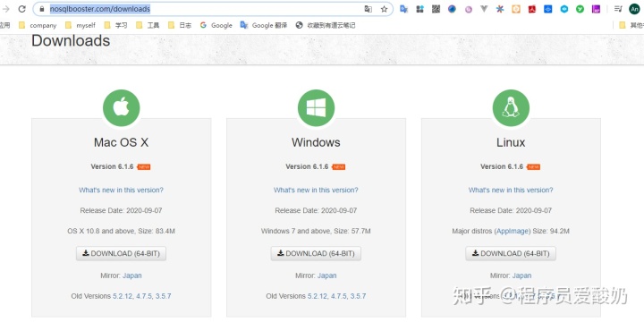Open old version 3.5.7 for Windows
This screenshot has width=644, height=322.
click(358, 296)
